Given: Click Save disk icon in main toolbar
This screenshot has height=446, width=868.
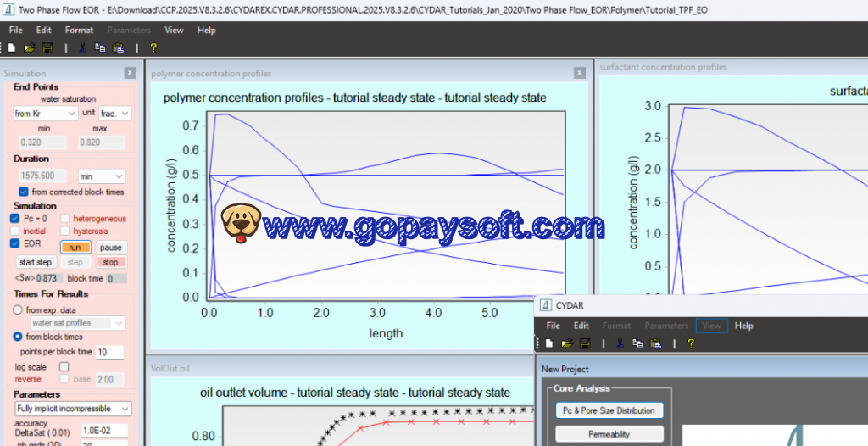Looking at the screenshot, I should (47, 48).
